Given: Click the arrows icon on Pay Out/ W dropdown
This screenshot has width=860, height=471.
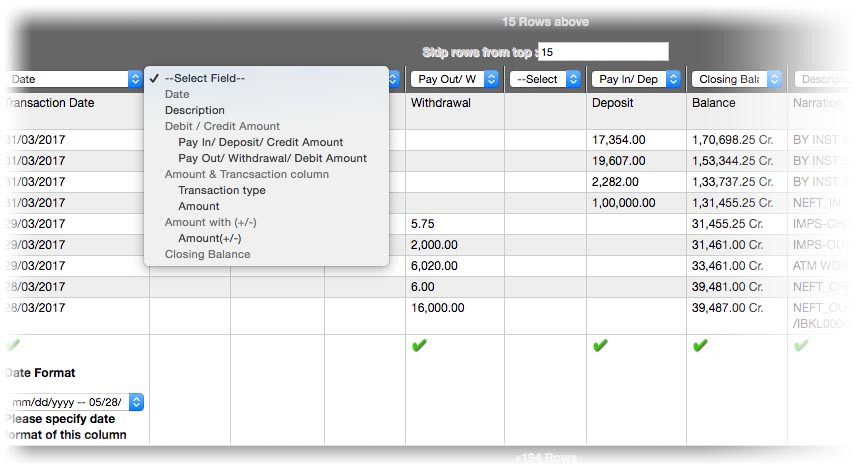Looking at the screenshot, I should click(491, 79).
